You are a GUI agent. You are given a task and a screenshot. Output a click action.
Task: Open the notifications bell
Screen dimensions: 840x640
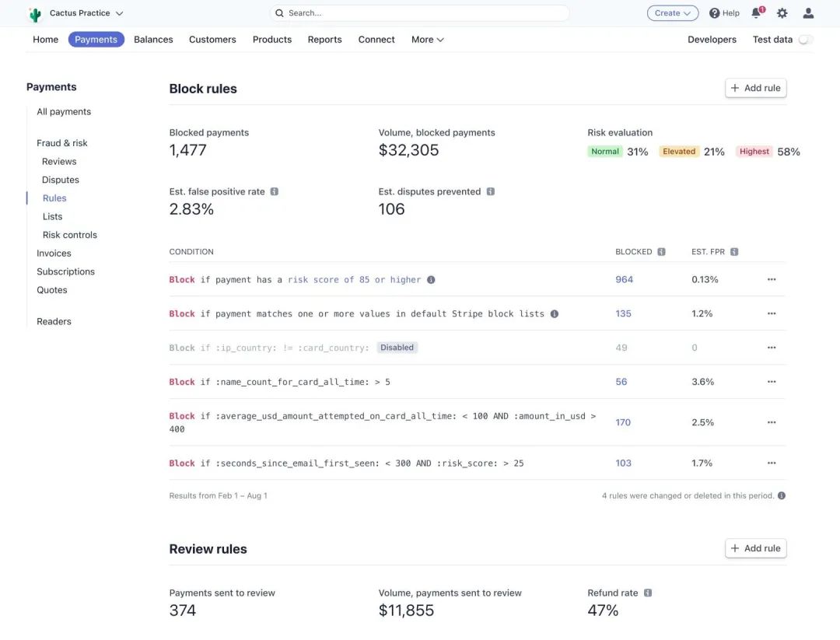pyautogui.click(x=755, y=12)
